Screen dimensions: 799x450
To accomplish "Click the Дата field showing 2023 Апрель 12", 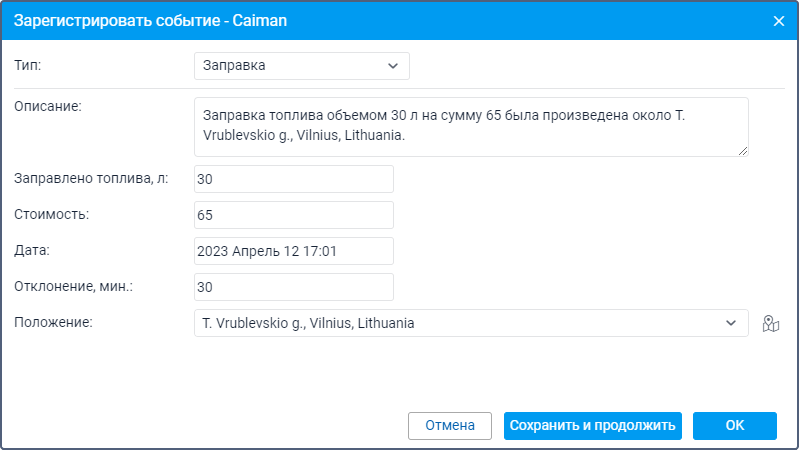I will [x=294, y=251].
